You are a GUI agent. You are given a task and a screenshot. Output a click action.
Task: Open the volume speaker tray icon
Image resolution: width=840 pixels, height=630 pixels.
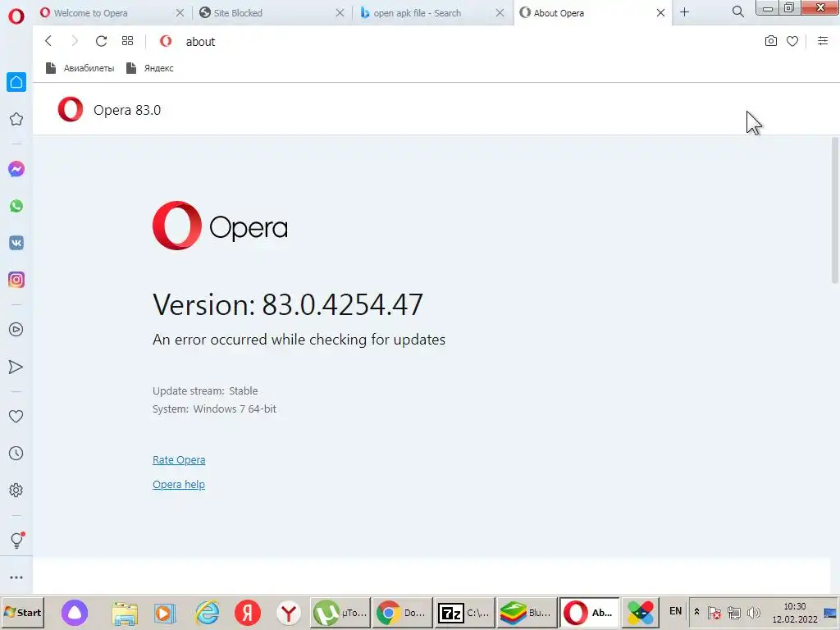pyautogui.click(x=754, y=612)
